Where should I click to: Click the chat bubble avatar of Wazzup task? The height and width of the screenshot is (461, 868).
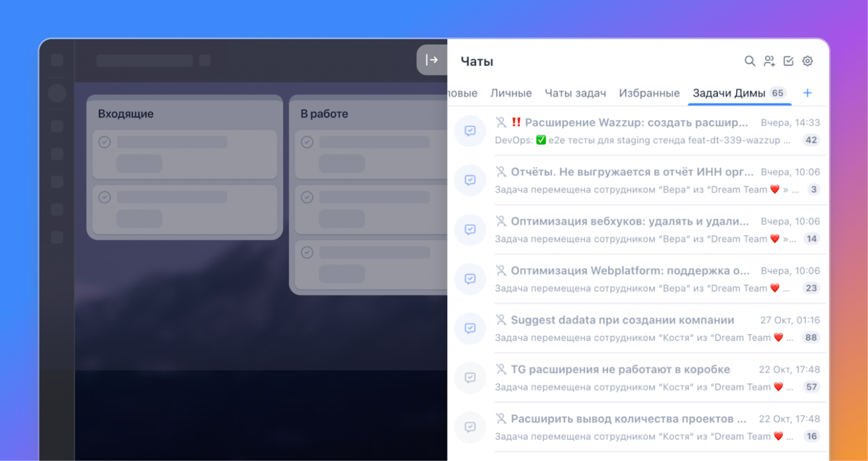coord(470,131)
